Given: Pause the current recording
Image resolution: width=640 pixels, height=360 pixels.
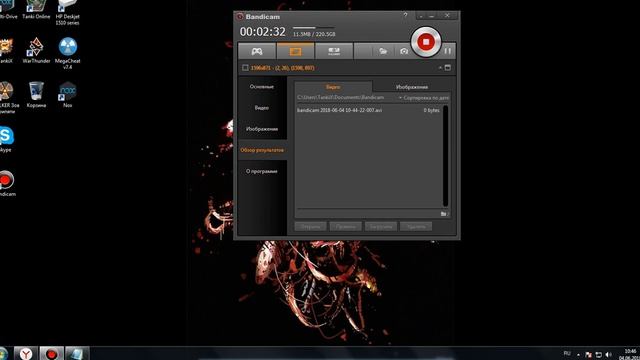Looking at the screenshot, I should (x=448, y=51).
